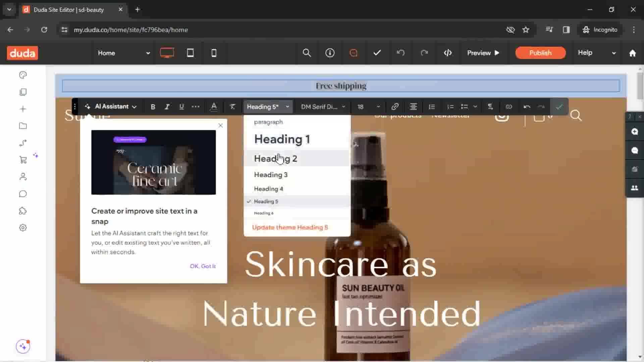Open site search magnifier in top bar
This screenshot has width=644, height=362.
tap(307, 53)
